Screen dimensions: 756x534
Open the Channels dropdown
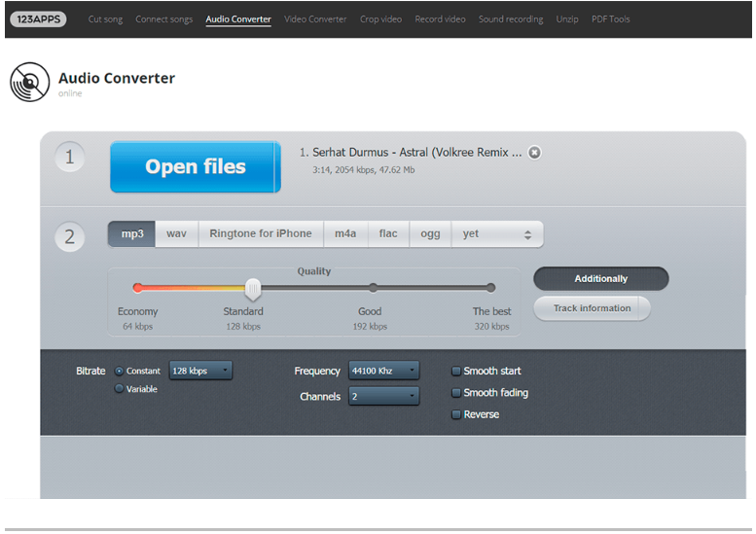(x=383, y=396)
